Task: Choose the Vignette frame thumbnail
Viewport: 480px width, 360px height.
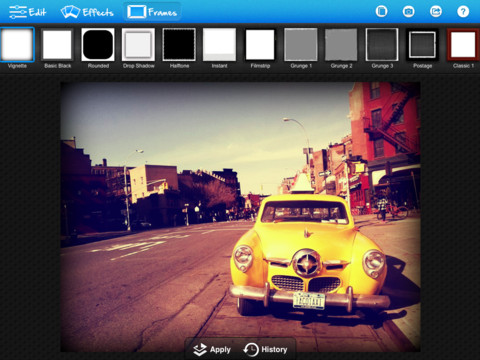Action: coord(17,45)
